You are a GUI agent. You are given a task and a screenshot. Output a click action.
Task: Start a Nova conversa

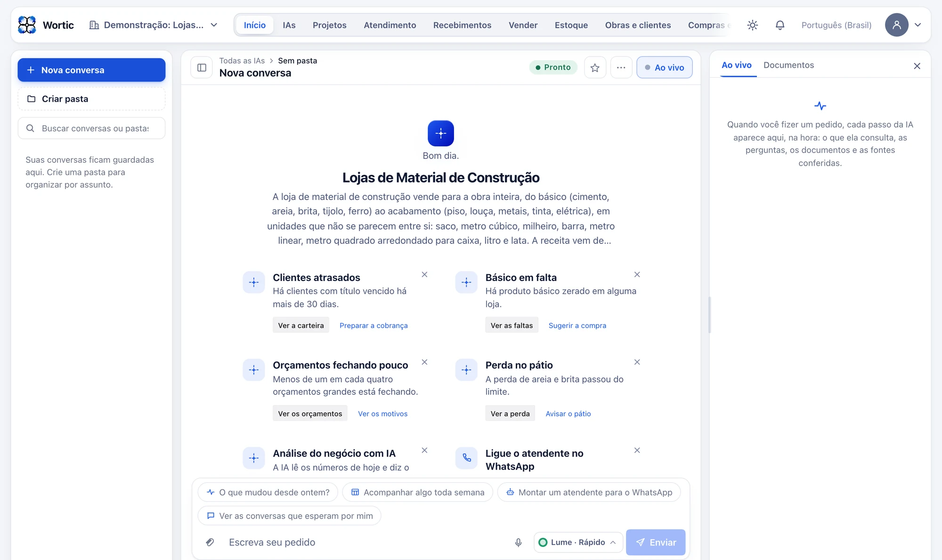tap(91, 70)
